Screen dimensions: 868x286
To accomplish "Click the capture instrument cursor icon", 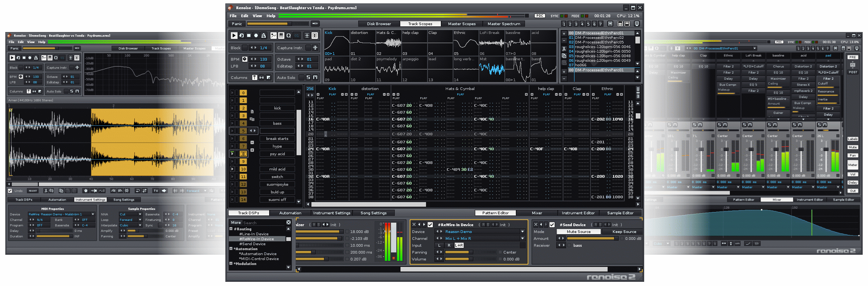I will (315, 48).
